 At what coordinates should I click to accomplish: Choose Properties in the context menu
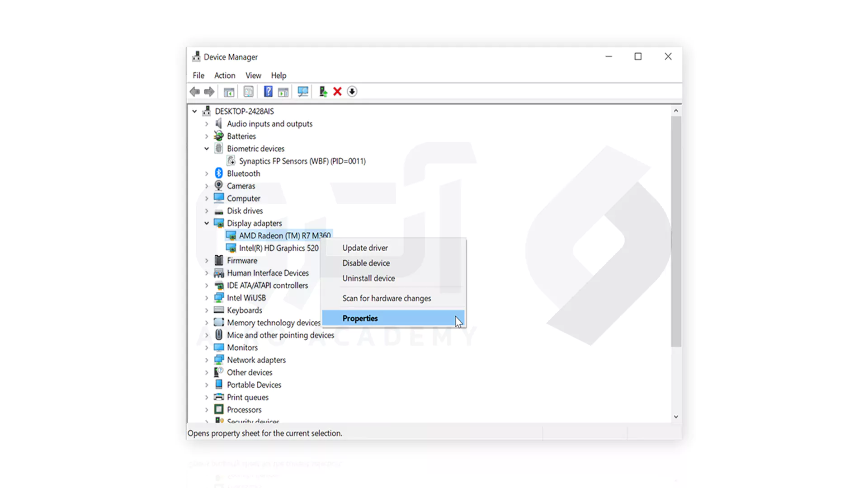(x=360, y=318)
